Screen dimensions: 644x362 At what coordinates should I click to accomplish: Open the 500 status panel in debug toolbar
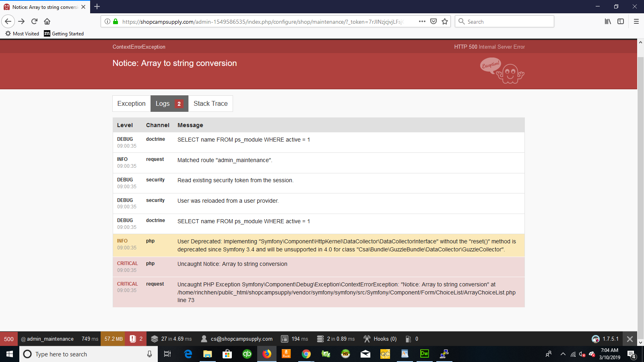click(9, 339)
